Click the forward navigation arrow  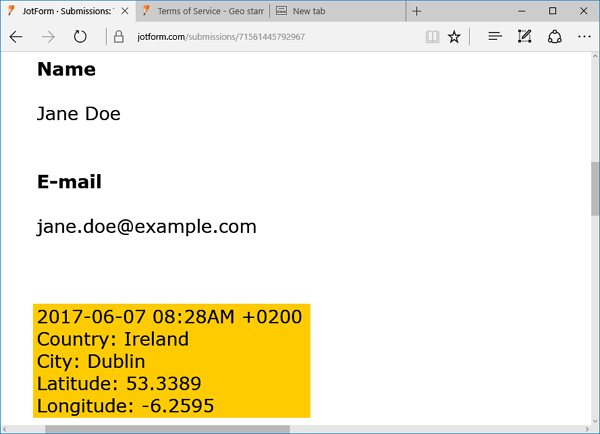pos(48,37)
